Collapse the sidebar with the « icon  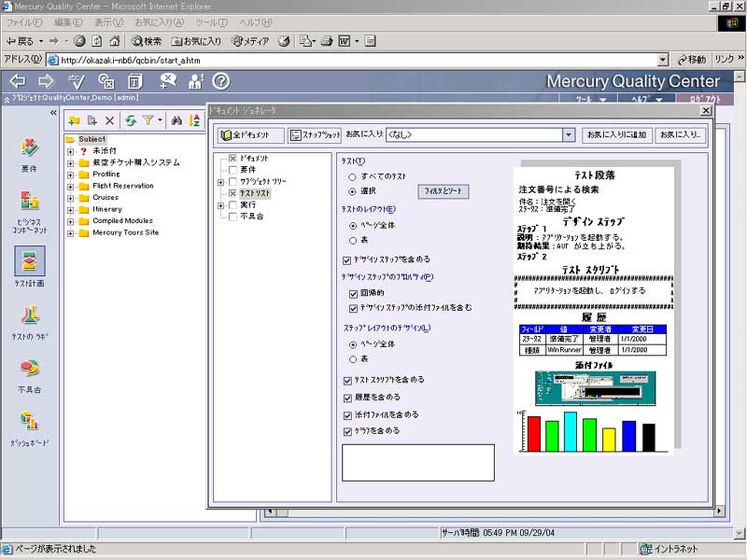click(53, 113)
